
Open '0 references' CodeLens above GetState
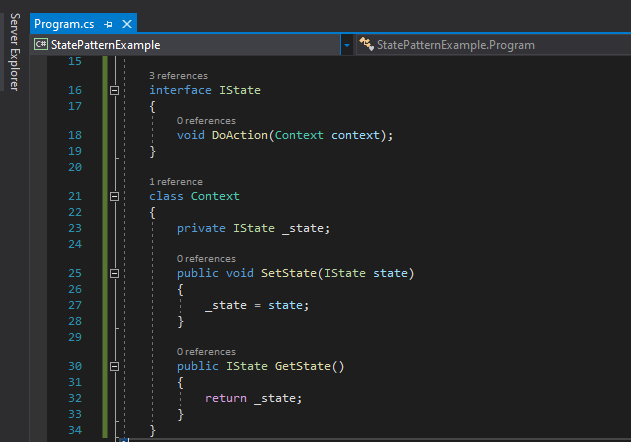(206, 352)
